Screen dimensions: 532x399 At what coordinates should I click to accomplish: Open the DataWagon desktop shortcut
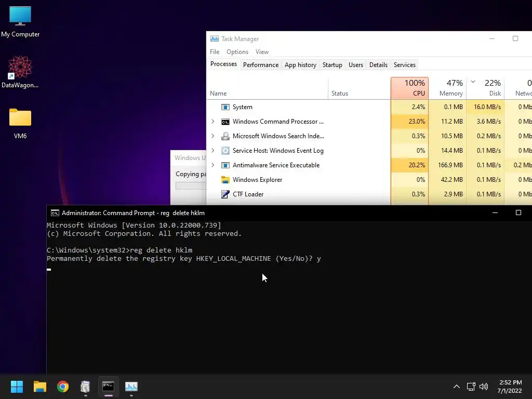tap(20, 72)
